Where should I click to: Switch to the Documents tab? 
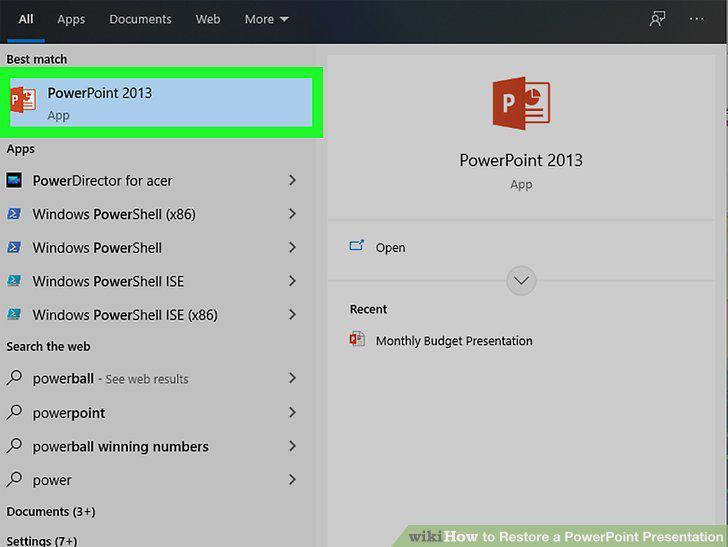click(140, 19)
